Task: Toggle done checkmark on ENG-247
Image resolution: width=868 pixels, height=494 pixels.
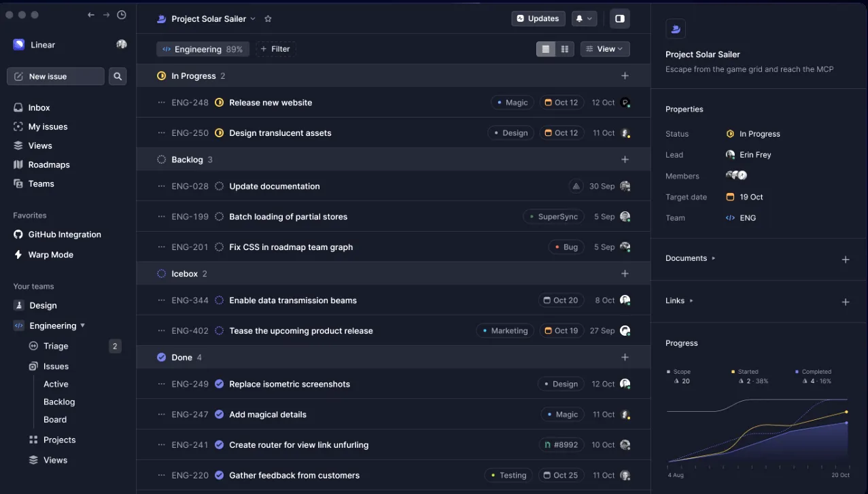Action: point(219,414)
